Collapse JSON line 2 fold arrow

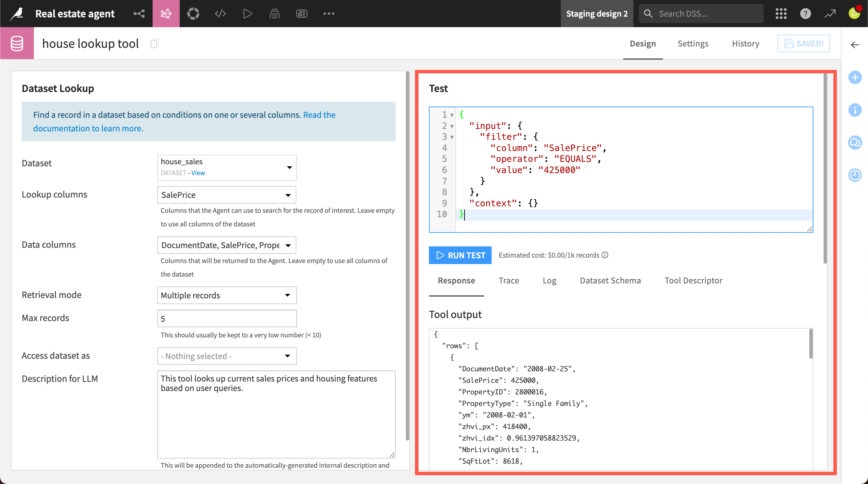tap(452, 126)
